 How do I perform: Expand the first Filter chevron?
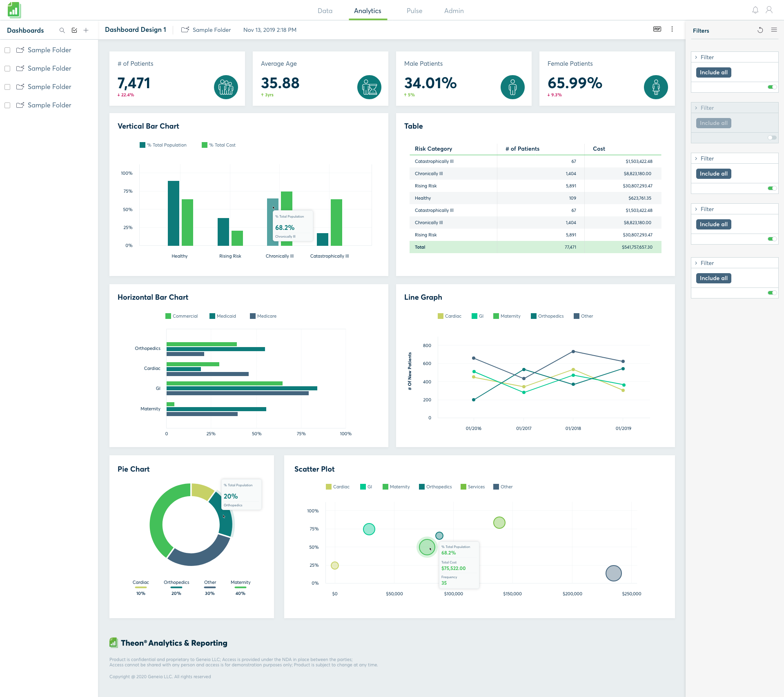click(x=696, y=57)
